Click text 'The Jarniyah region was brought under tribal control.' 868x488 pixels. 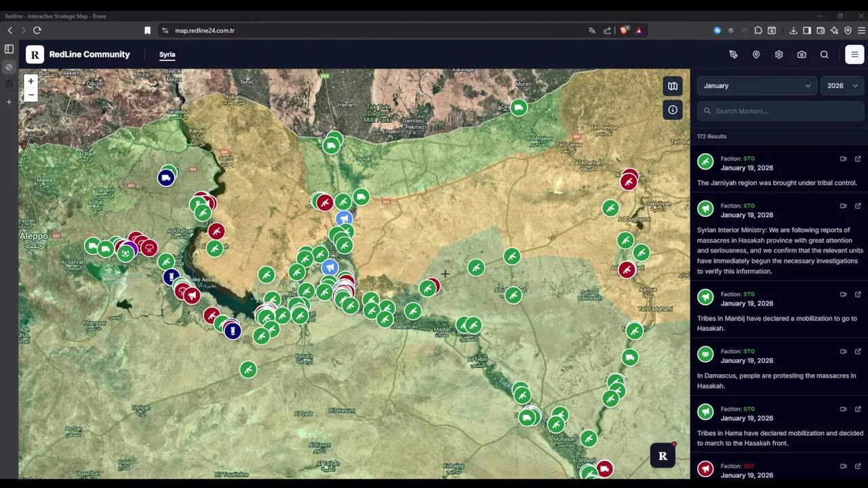click(777, 183)
